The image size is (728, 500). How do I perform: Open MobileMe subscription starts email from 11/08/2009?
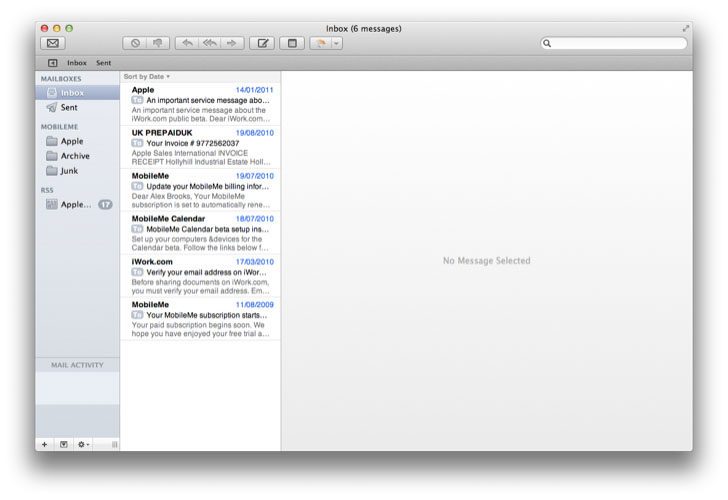[201, 319]
